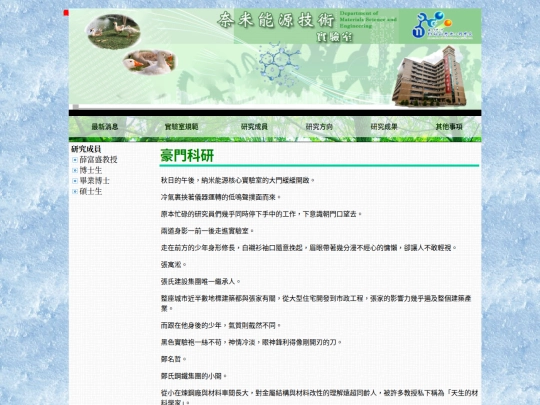Screen dimensions: 540x405
Task: Click the line 兩道身影一前一後走進實驗室。
Action: pyautogui.click(x=207, y=231)
